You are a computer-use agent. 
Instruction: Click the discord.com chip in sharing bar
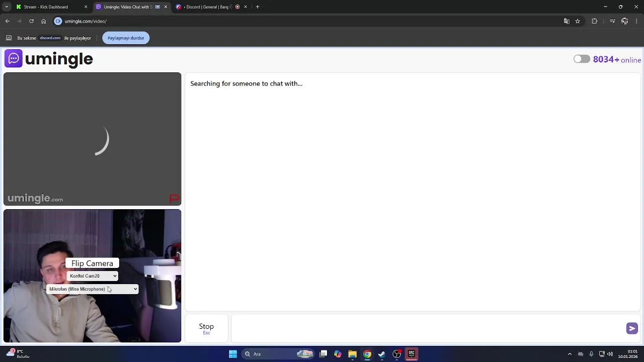click(50, 38)
